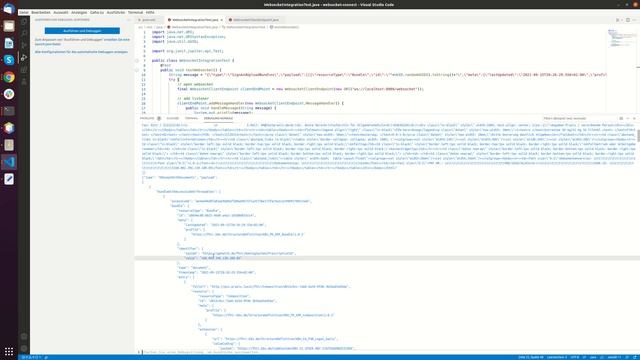640x360 pixels.
Task: Click the notifications bell in the status bar
Action: pos(635,357)
